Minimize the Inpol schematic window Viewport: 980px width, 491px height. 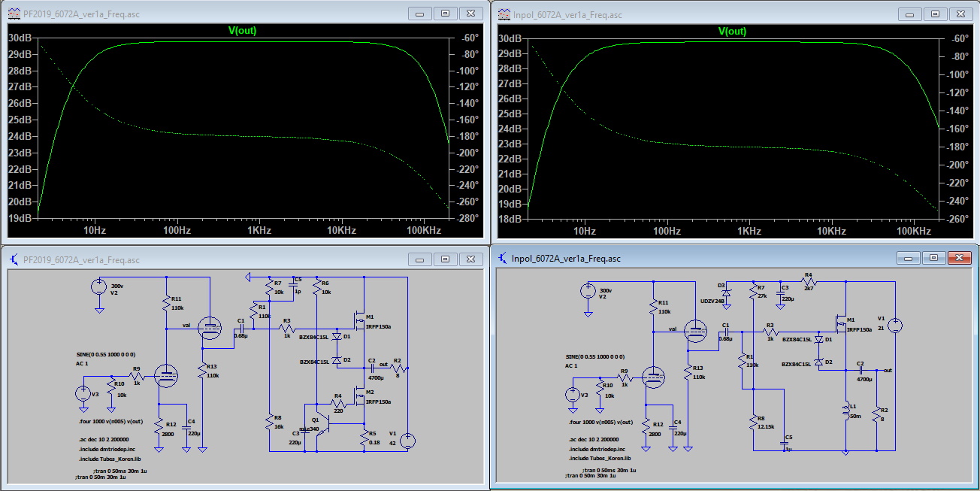[910, 257]
